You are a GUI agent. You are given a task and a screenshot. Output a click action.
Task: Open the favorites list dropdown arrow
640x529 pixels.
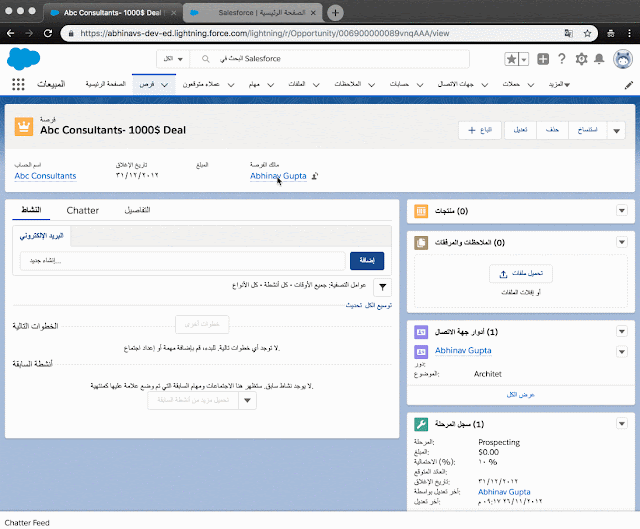[x=524, y=59]
